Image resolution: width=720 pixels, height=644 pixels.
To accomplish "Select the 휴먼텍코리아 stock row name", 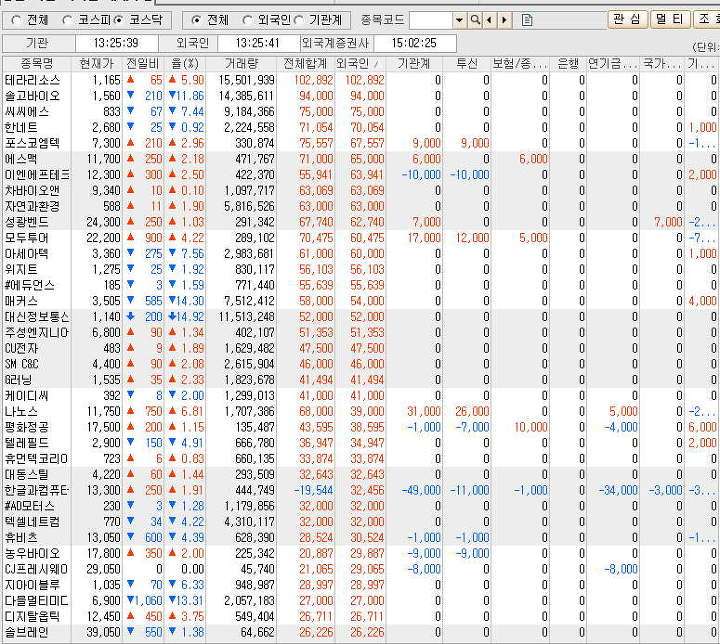I will [x=37, y=458].
